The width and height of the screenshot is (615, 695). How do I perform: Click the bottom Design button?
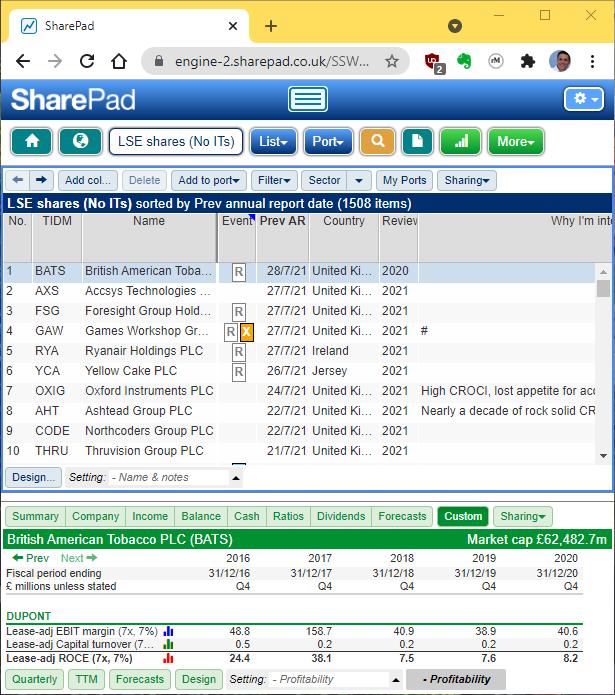pos(199,679)
